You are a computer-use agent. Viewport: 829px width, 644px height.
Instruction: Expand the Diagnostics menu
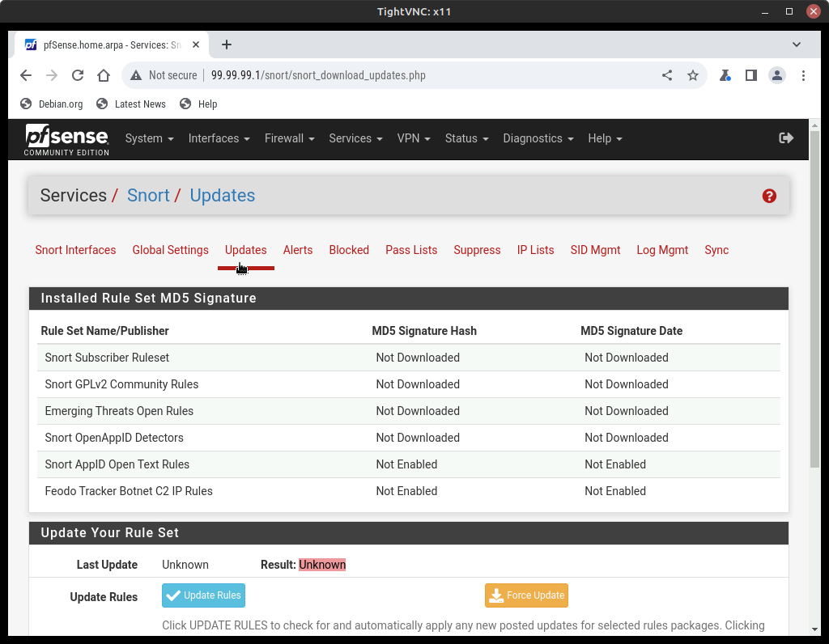pos(538,138)
